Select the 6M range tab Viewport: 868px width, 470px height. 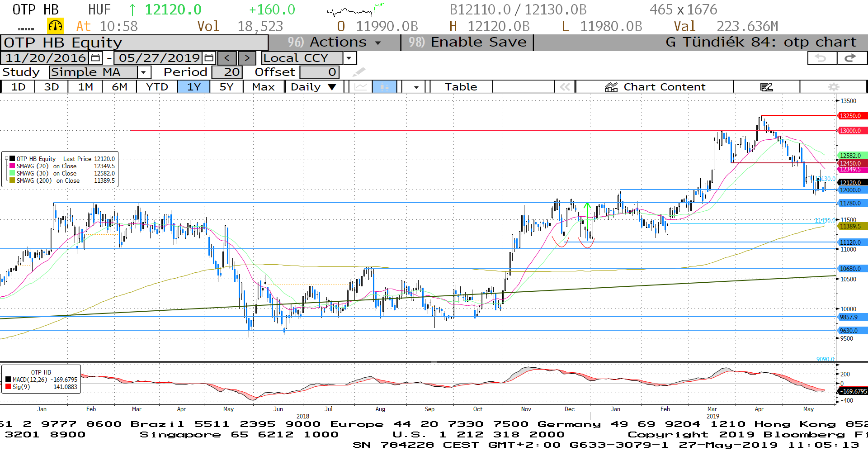[119, 87]
